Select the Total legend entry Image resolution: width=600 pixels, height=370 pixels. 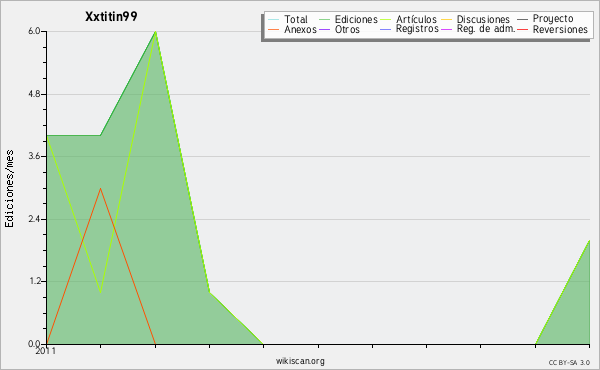click(296, 19)
